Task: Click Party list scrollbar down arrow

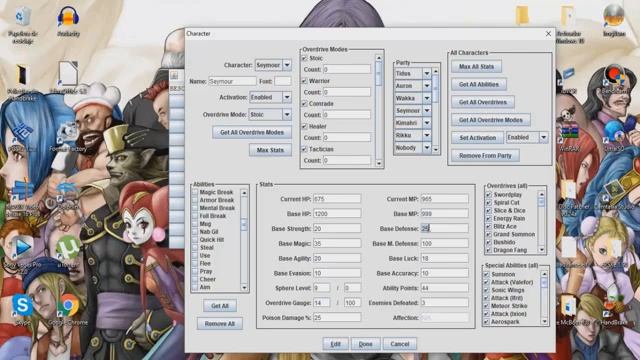Action: (x=436, y=150)
